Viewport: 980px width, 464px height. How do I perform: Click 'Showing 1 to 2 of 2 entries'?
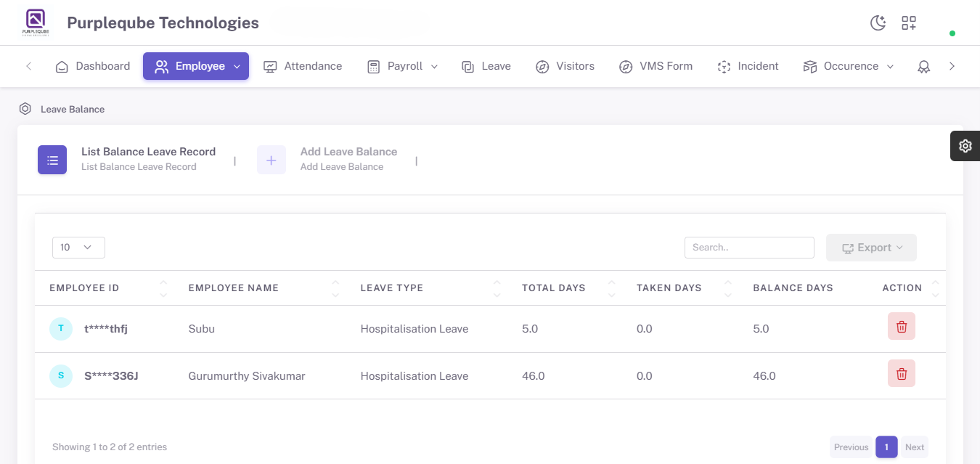(110, 447)
